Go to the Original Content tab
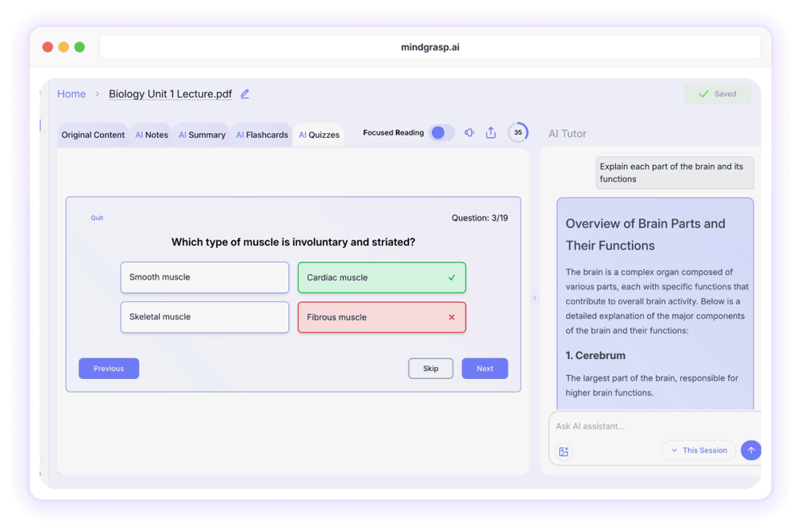The image size is (801, 532). [x=93, y=135]
